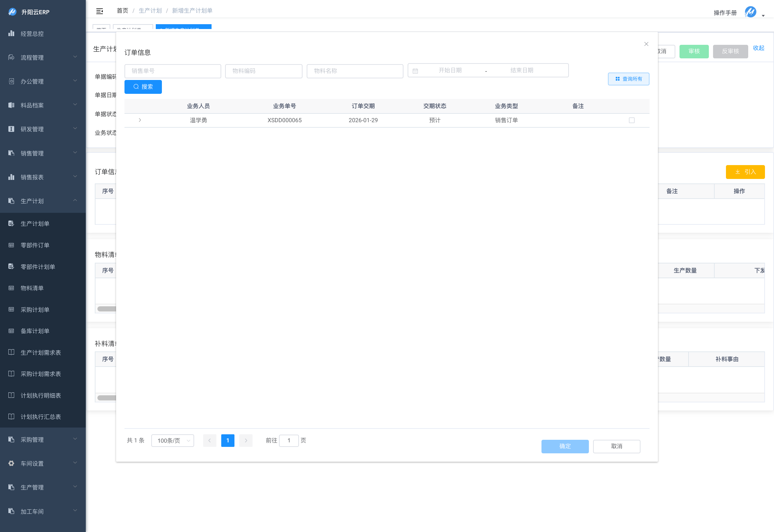This screenshot has width=774, height=532.
Task: Click the 经营总控 bar chart icon
Action: click(11, 33)
